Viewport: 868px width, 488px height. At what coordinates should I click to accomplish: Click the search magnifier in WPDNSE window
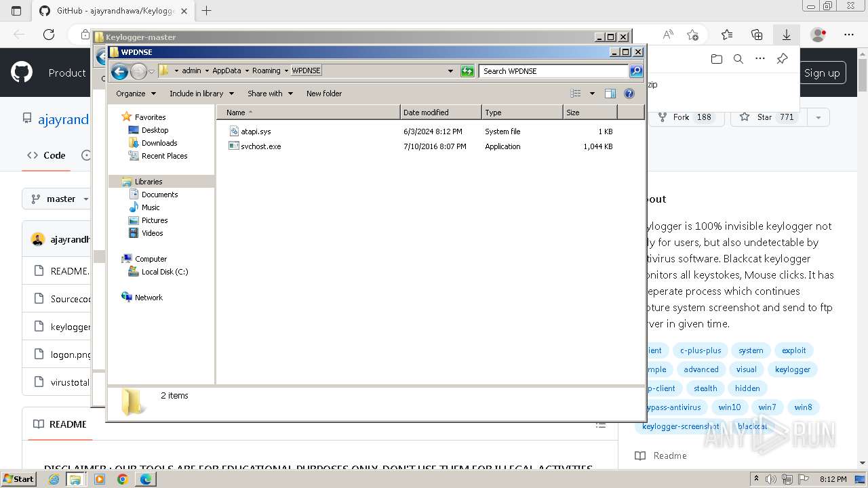click(x=635, y=70)
